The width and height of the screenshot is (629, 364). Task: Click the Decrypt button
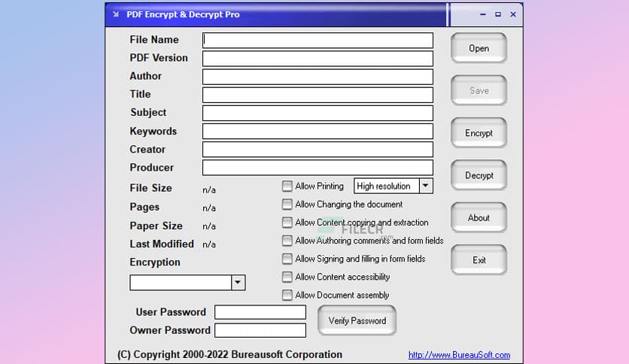tap(479, 175)
